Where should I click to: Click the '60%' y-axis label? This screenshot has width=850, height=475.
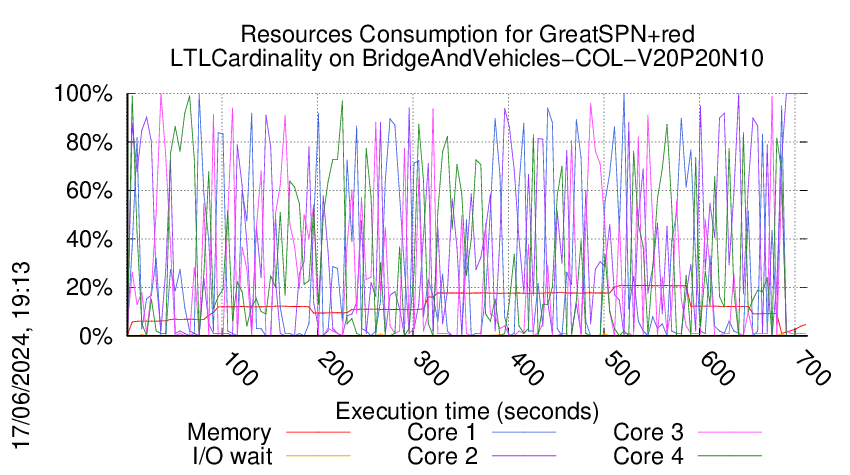point(89,191)
